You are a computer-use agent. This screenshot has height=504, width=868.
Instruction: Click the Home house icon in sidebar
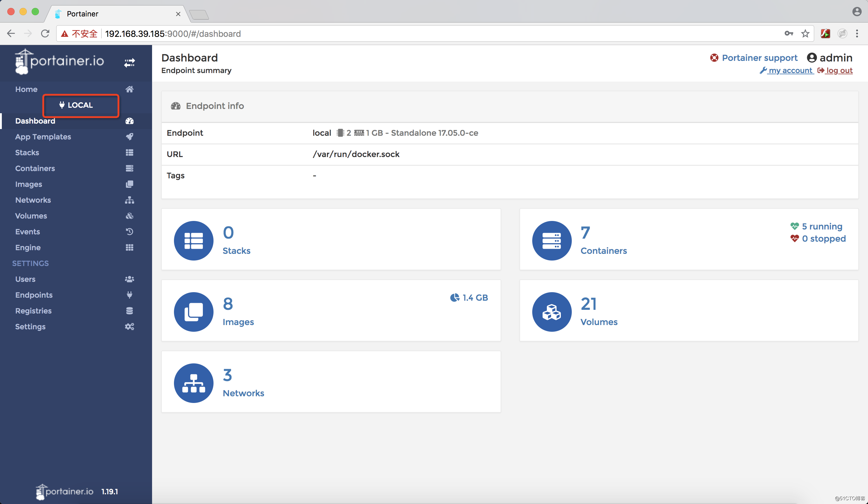tap(130, 89)
